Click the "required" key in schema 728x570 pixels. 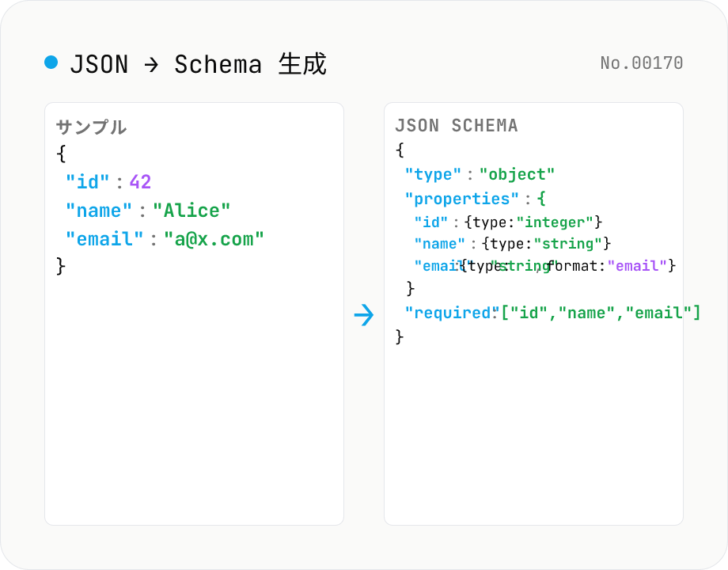[x=452, y=313]
